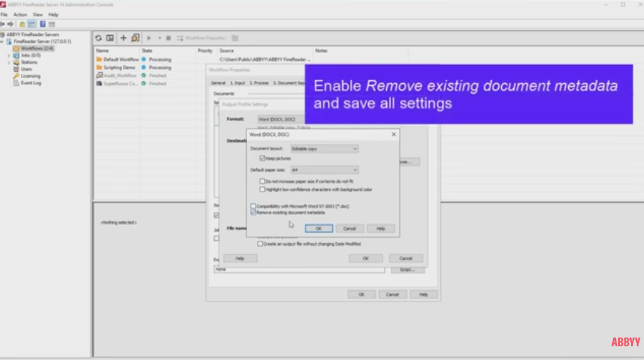Click the field showing None
The width and height of the screenshot is (644, 360).
pyautogui.click(x=300, y=270)
